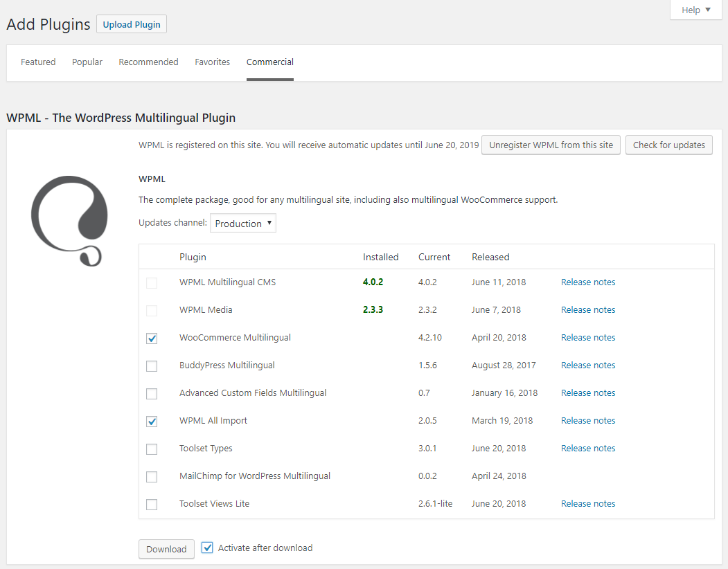Toggle the WPML Media checkbox

tap(152, 311)
